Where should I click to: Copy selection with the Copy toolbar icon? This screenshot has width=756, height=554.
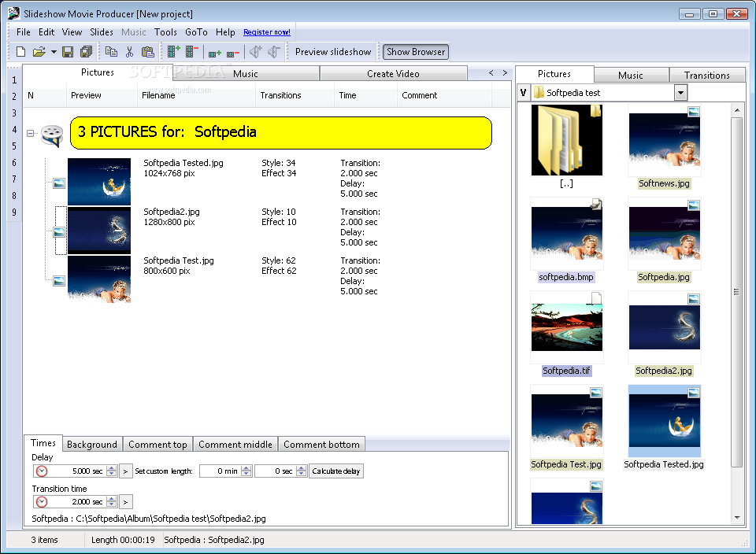tap(111, 52)
